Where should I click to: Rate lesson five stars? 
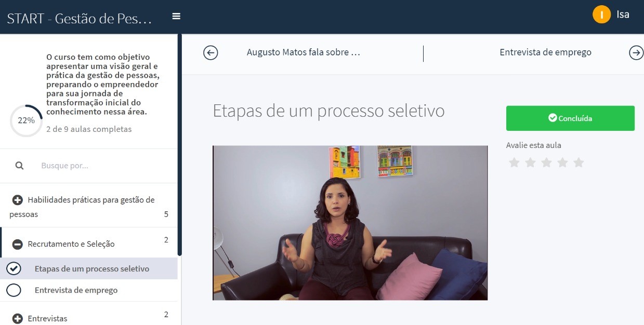579,163
